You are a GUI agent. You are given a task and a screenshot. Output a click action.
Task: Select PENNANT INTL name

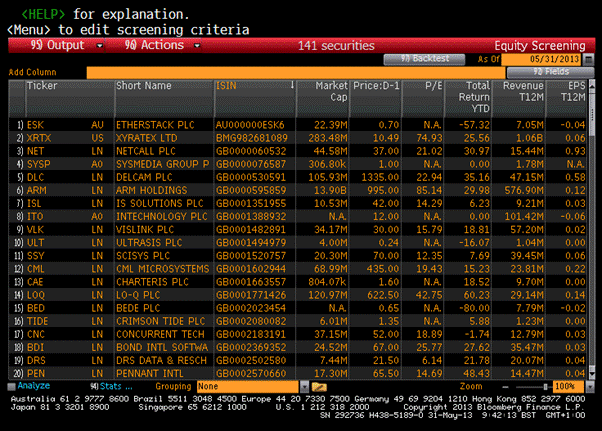(x=150, y=373)
